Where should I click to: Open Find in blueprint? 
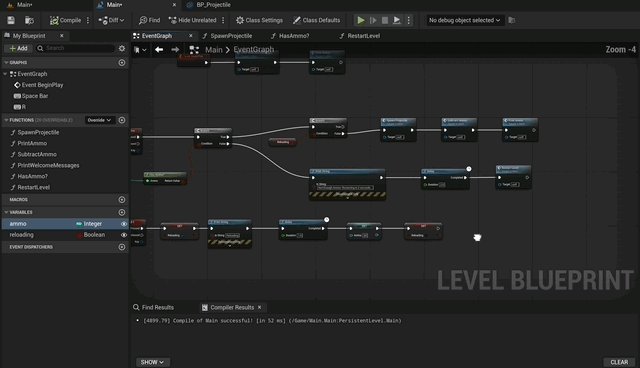(x=149, y=20)
